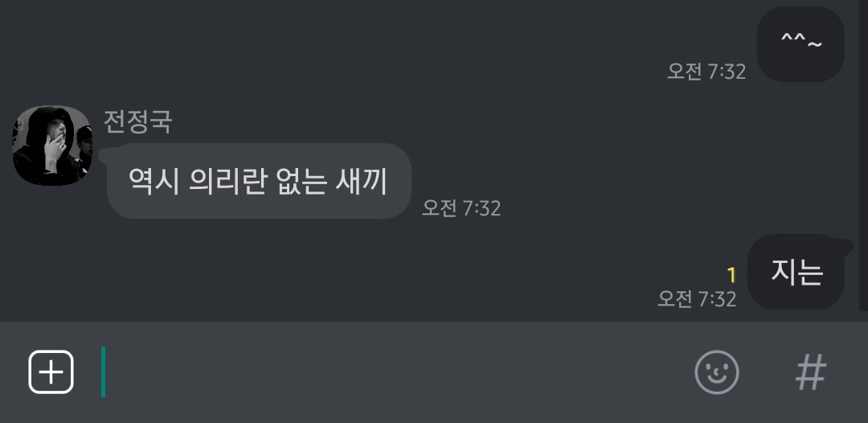Click the yellow unread count 1
The image size is (868, 423).
pyautogui.click(x=731, y=275)
